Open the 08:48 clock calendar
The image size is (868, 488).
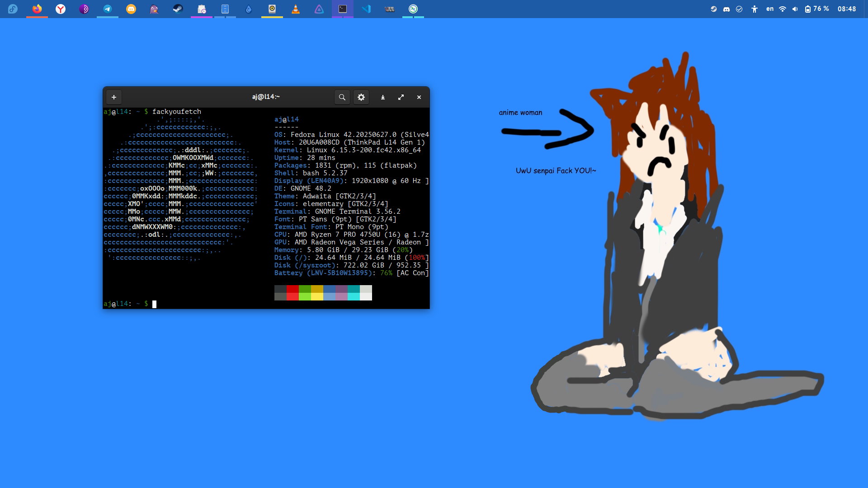847,9
